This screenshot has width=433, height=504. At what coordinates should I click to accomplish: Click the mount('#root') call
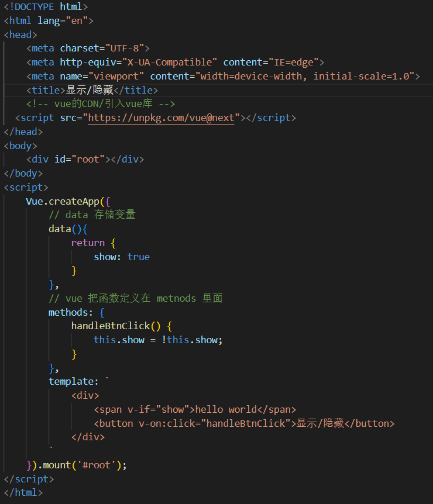pos(85,465)
